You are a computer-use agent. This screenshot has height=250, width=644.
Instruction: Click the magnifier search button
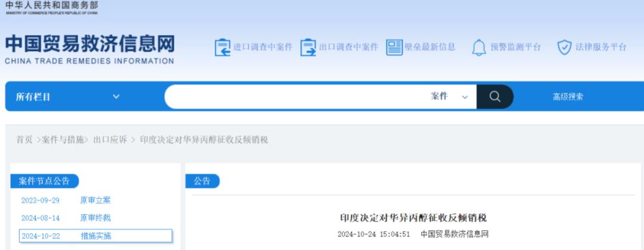coord(495,96)
